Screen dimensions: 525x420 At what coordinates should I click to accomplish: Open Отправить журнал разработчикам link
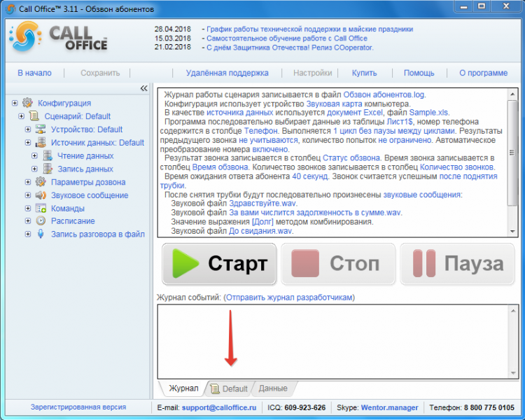(290, 297)
